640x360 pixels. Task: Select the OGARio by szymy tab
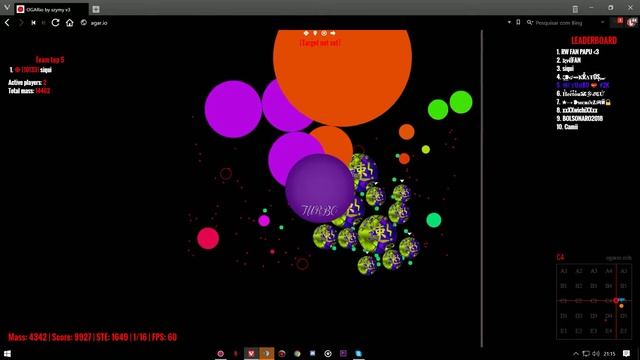click(x=51, y=9)
